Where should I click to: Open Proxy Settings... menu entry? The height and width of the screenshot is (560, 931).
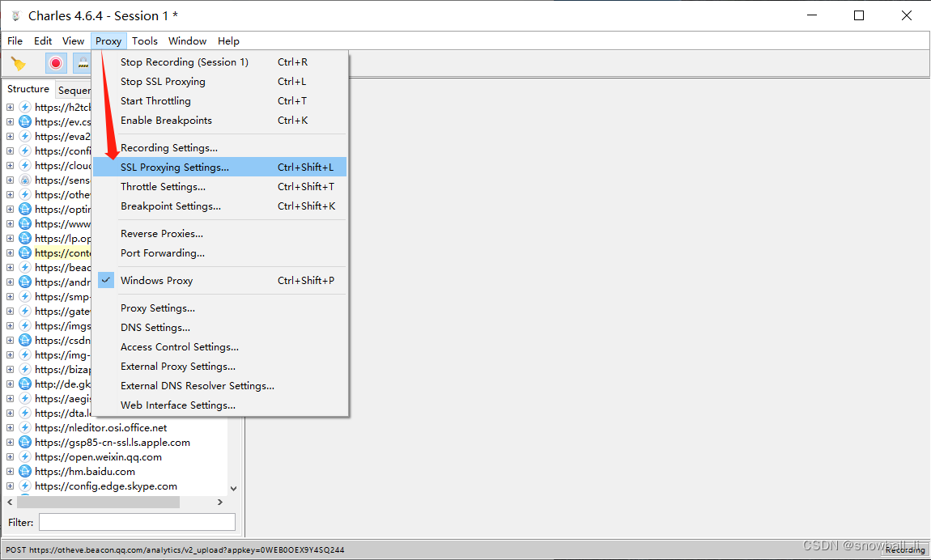pyautogui.click(x=219, y=308)
